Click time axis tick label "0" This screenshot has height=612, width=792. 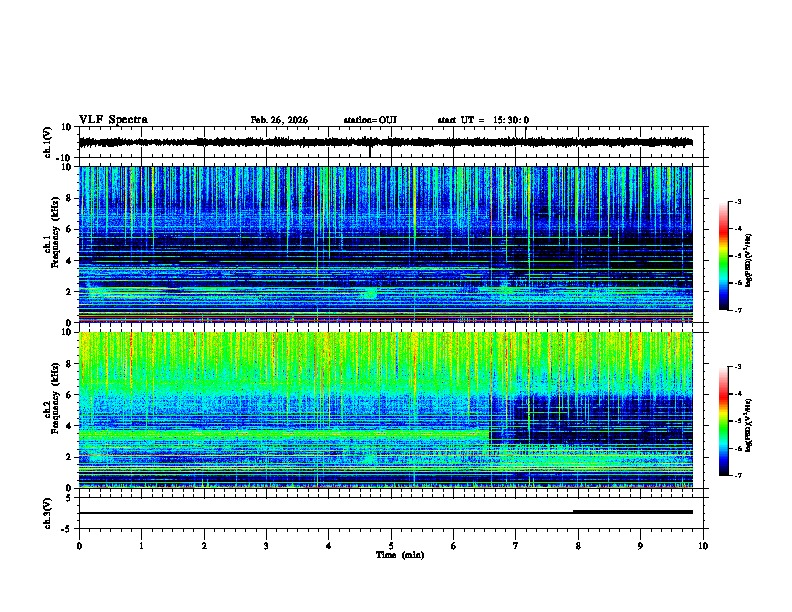click(79, 546)
